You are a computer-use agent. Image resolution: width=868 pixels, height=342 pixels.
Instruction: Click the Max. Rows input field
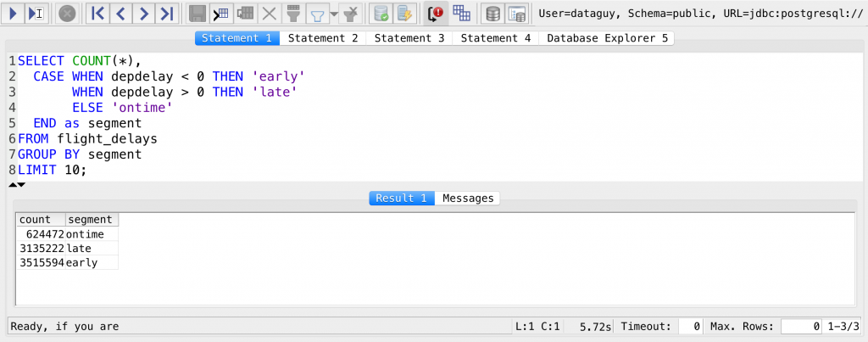tap(800, 326)
